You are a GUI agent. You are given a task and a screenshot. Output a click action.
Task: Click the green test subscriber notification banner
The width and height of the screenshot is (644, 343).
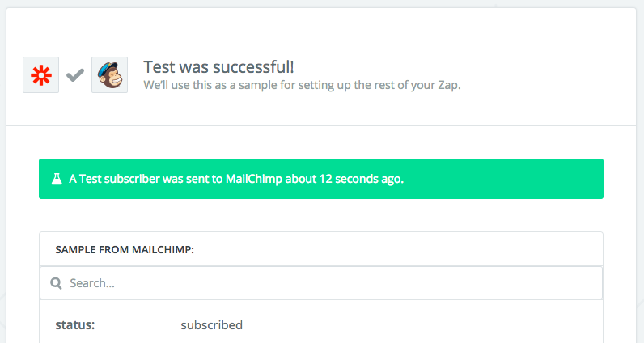tap(321, 179)
